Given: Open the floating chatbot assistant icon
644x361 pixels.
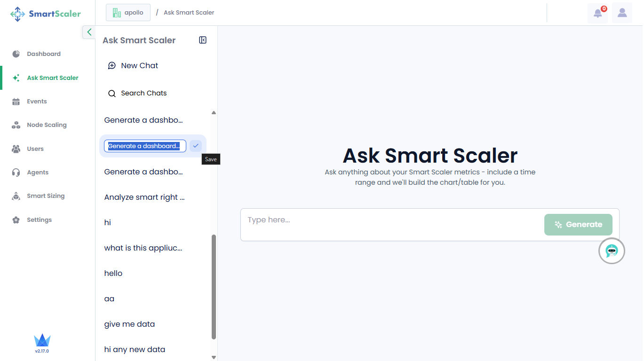Looking at the screenshot, I should tap(612, 251).
